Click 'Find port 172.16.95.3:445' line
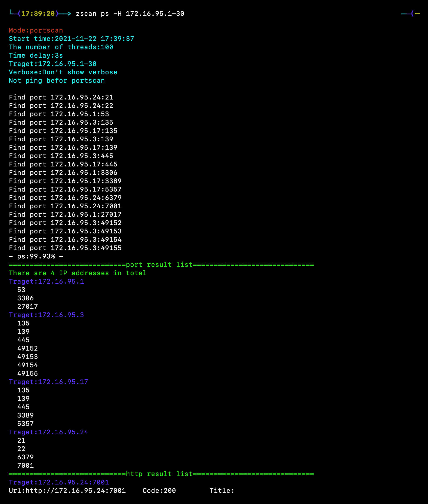 click(61, 156)
